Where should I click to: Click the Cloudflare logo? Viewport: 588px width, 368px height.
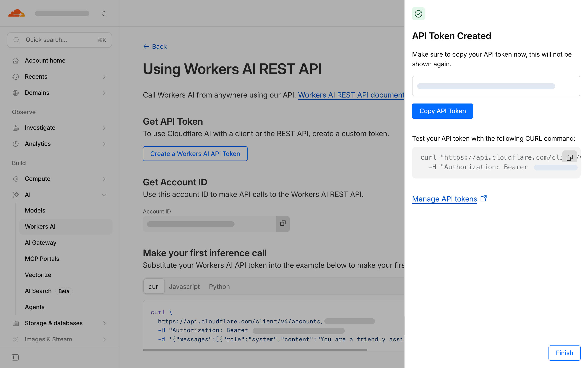(17, 13)
